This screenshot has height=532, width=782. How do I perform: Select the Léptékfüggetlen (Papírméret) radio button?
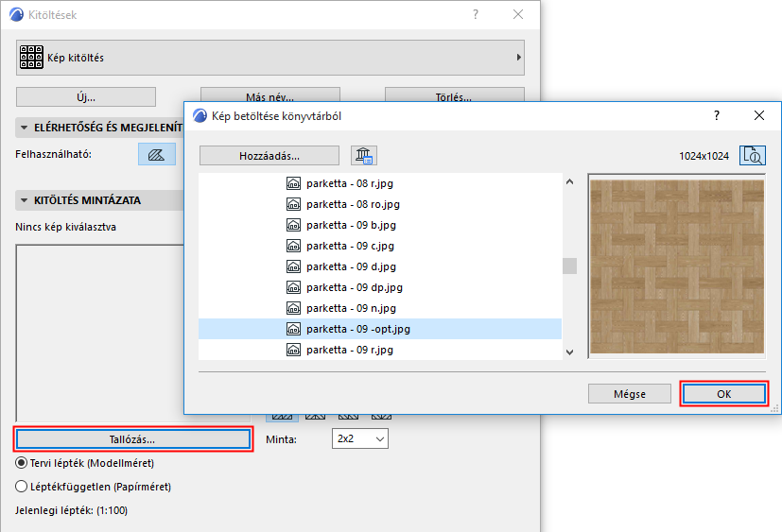[x=21, y=487]
